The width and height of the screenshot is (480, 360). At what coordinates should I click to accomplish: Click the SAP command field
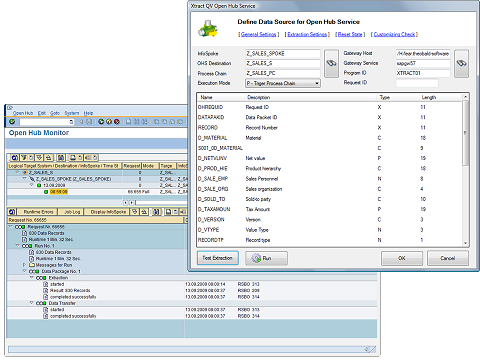(47, 122)
